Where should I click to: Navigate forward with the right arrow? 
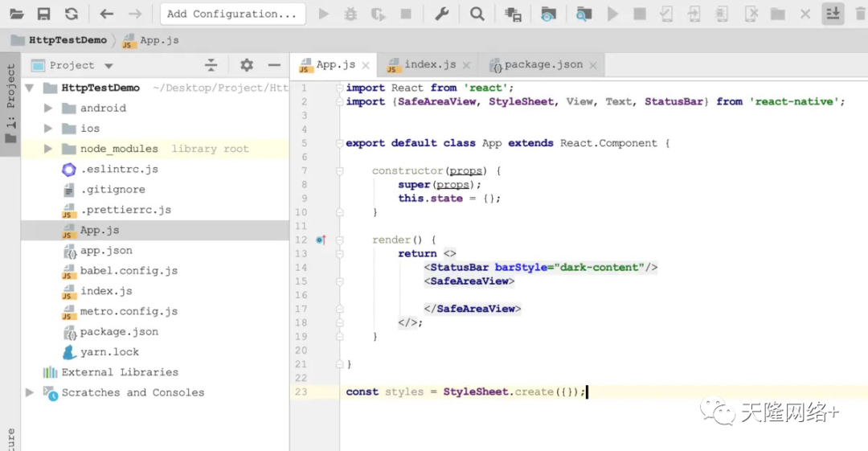tap(134, 14)
